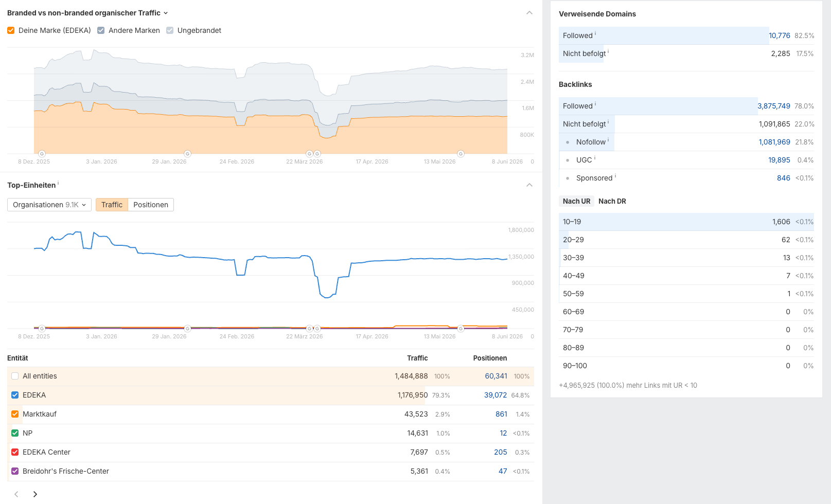Uncheck the NP entity checkbox

click(x=15, y=433)
